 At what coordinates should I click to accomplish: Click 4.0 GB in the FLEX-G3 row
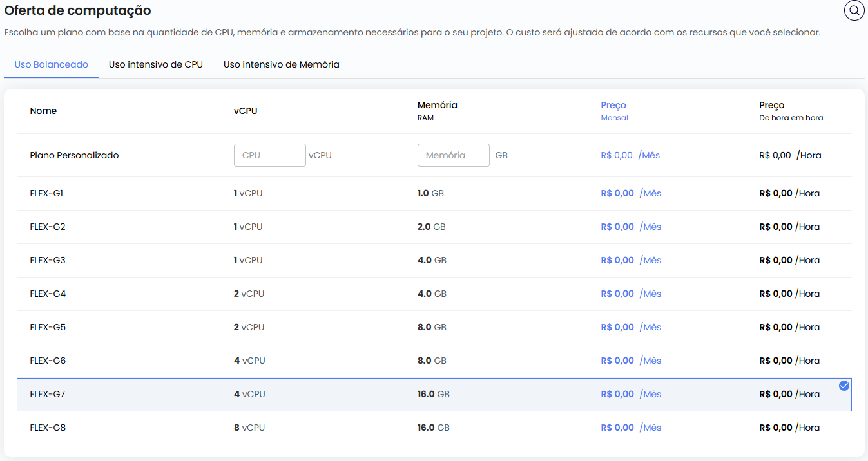click(x=432, y=260)
